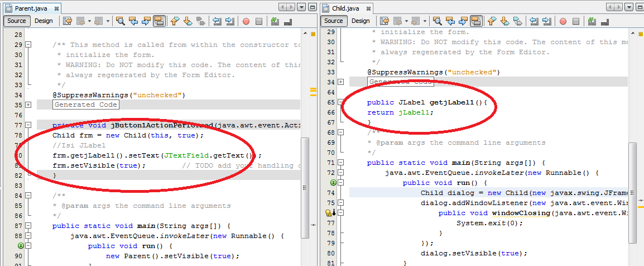The image size is (644, 266).
Task: Click Forward navigation button in Child.java toolbar
Action: point(417,21)
